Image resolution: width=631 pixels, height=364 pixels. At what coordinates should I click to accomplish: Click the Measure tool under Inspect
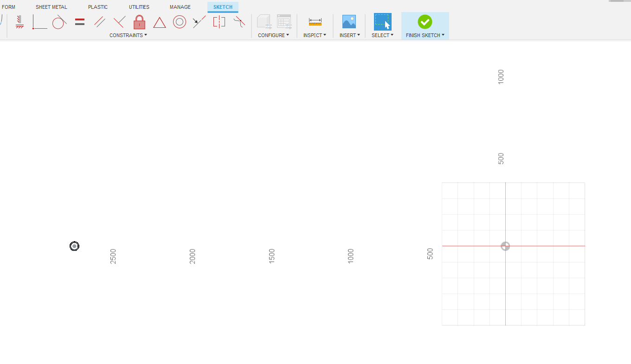pos(315,21)
